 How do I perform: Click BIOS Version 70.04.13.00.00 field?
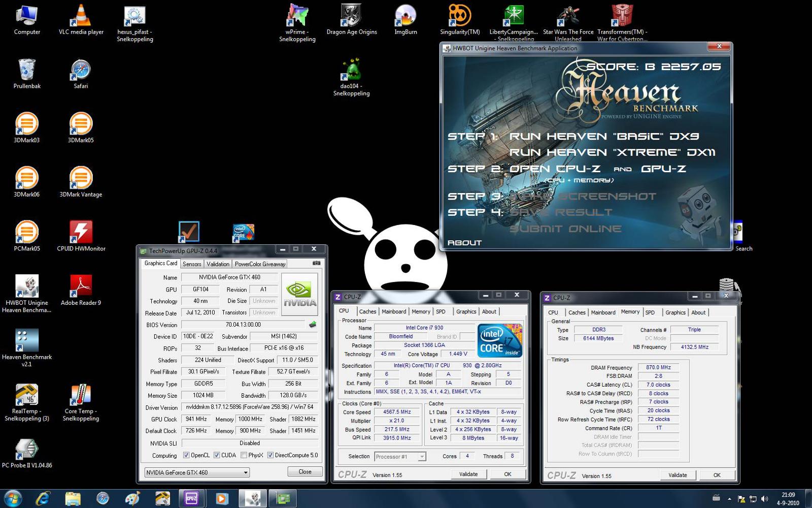point(243,325)
